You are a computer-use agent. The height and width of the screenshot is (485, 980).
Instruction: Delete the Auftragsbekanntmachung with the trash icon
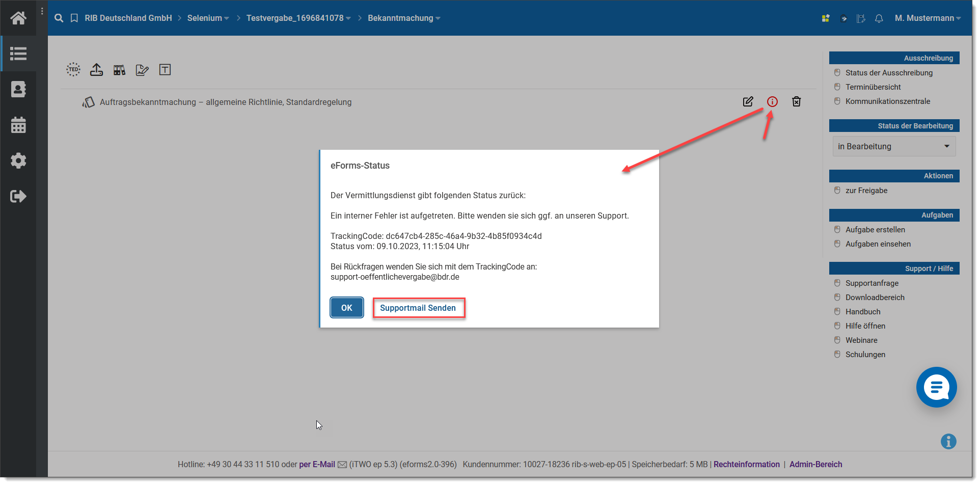tap(796, 102)
